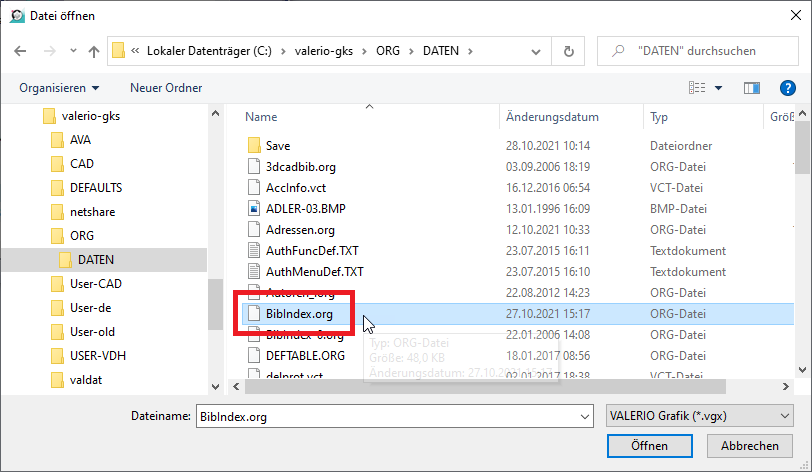Toggle the preview pane icon
The height and width of the screenshot is (472, 812).
(751, 88)
